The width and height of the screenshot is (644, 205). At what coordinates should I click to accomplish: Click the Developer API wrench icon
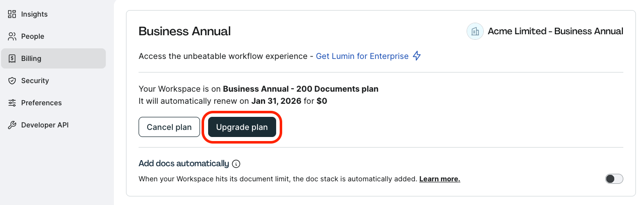(12, 125)
